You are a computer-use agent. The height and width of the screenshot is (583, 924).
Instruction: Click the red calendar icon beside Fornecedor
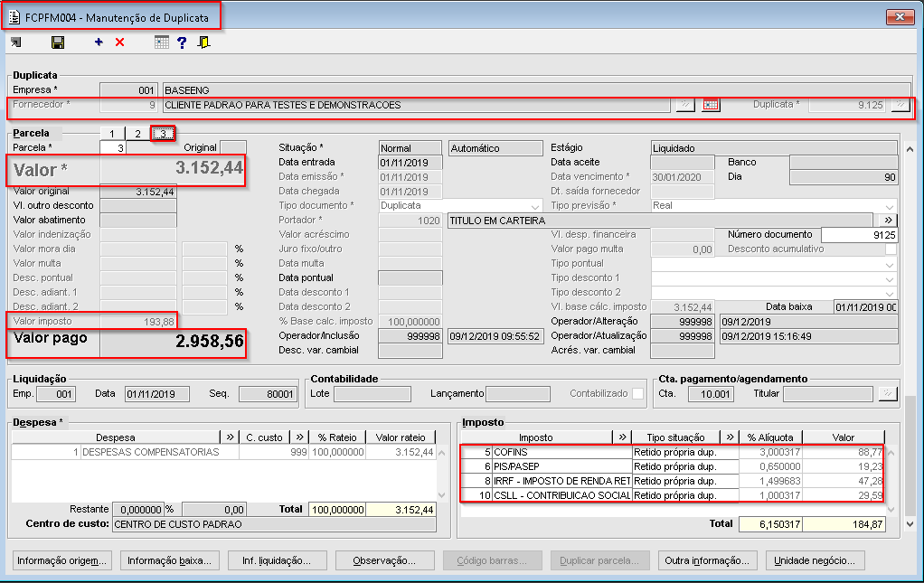click(711, 105)
